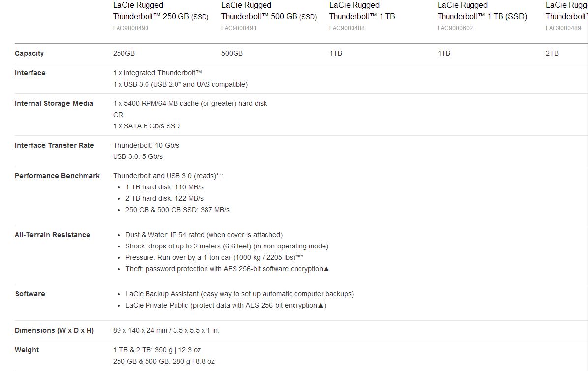The width and height of the screenshot is (588, 371).
Task: Select LaCie Rugged Thunderbolt 500 GB (SSD) heading
Action: [269, 11]
